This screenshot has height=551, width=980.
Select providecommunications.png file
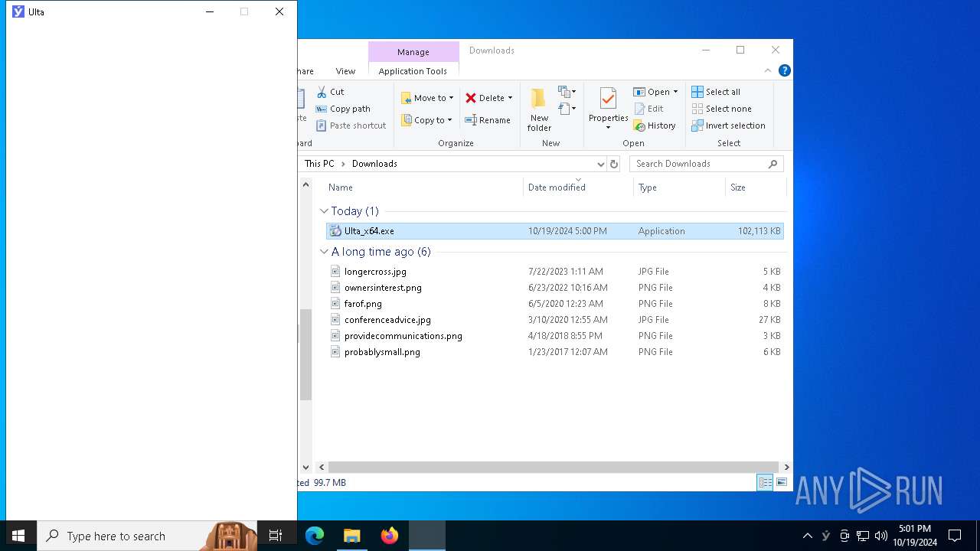pos(555,336)
